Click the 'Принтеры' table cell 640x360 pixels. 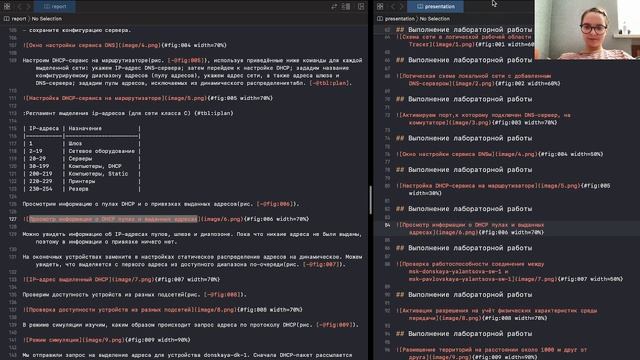pos(82,181)
